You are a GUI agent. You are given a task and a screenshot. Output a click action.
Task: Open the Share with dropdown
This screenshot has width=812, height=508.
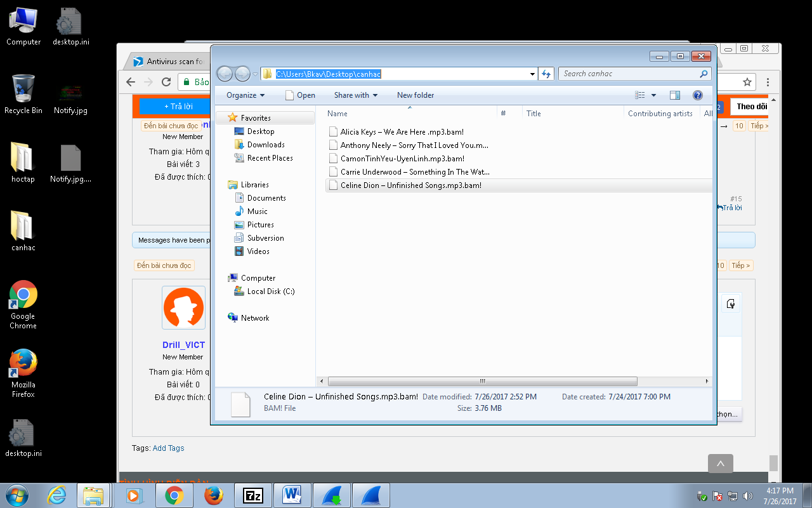[x=356, y=95]
